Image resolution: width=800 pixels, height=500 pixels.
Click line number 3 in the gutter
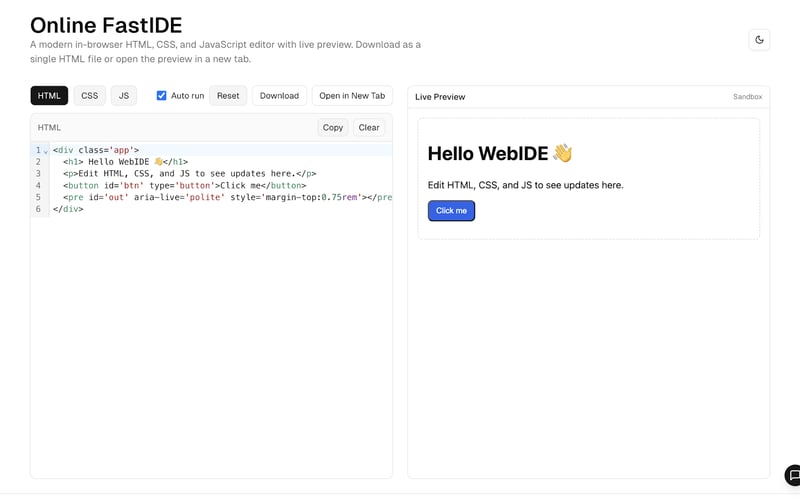pyautogui.click(x=38, y=173)
